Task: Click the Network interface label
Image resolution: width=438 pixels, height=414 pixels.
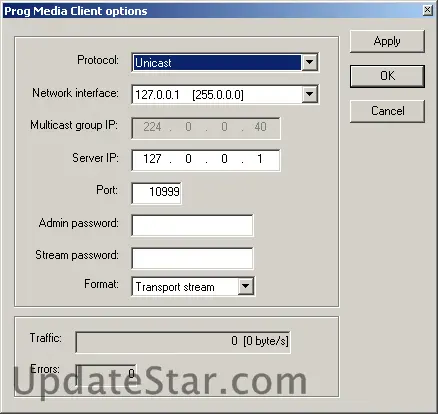Action: tap(75, 93)
